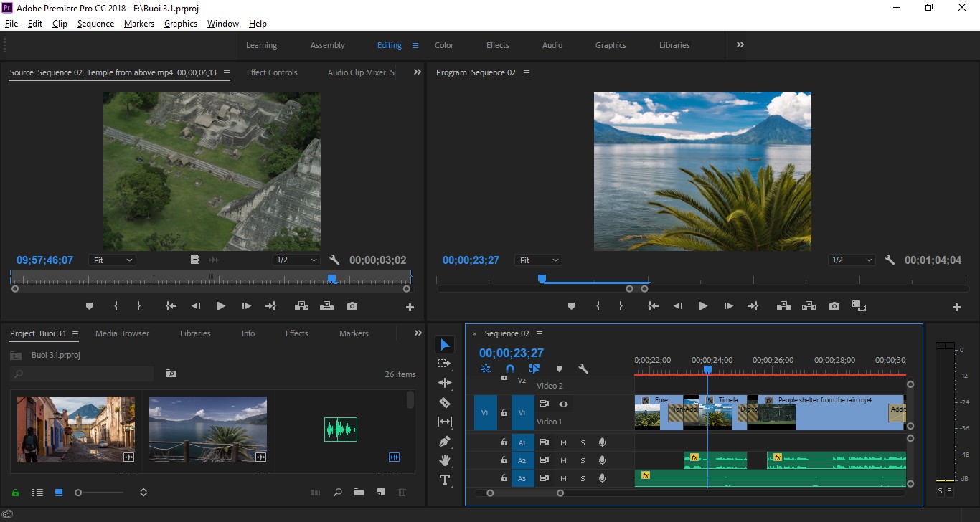Click New Item icon in Project panel

381,493
